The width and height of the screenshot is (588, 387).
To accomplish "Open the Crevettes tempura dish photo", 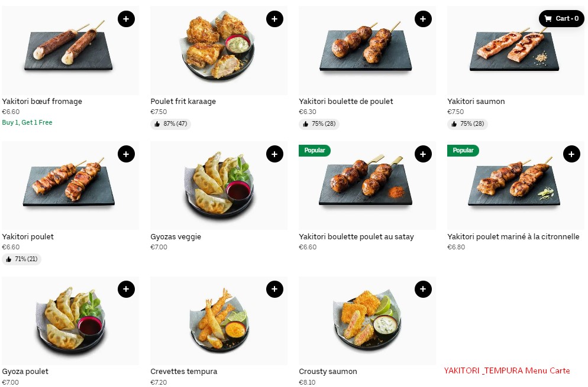I will point(219,321).
